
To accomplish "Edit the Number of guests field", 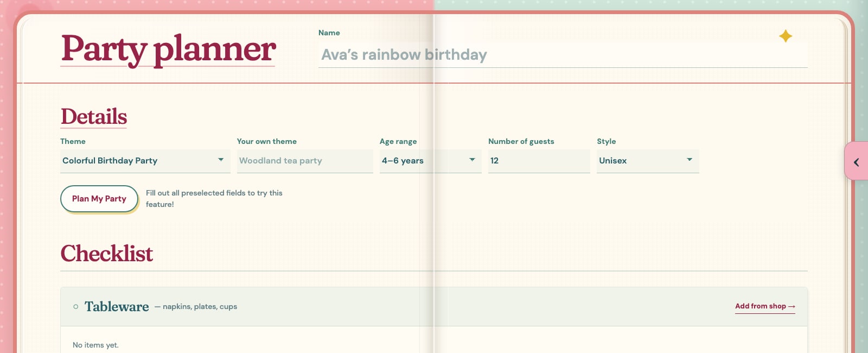I will 539,161.
